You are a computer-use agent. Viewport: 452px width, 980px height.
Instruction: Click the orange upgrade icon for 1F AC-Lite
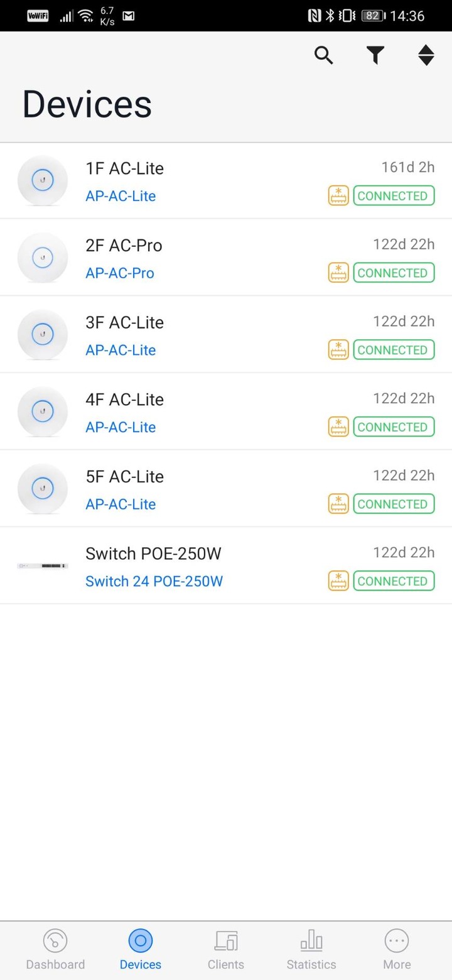click(338, 196)
